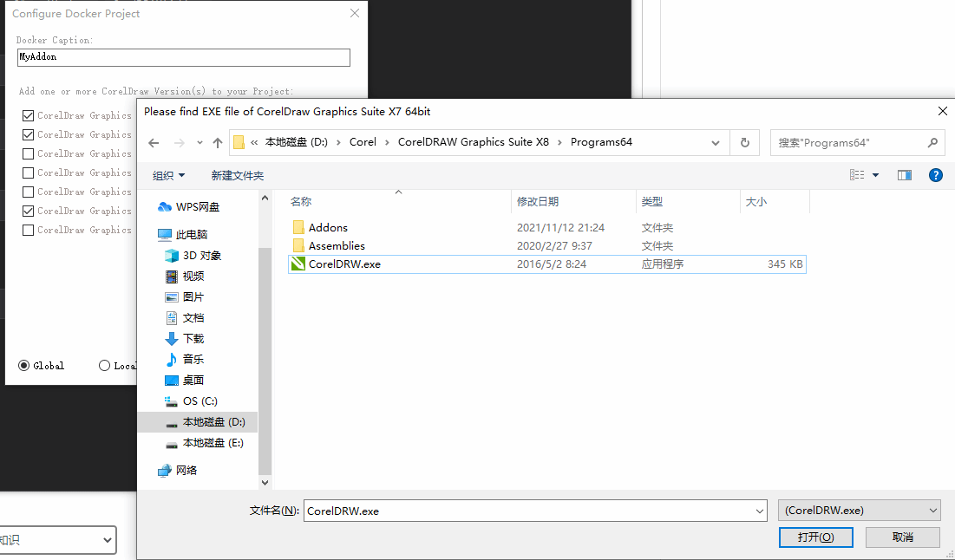Click the 取消 button
The height and width of the screenshot is (560, 955).
pos(902,537)
